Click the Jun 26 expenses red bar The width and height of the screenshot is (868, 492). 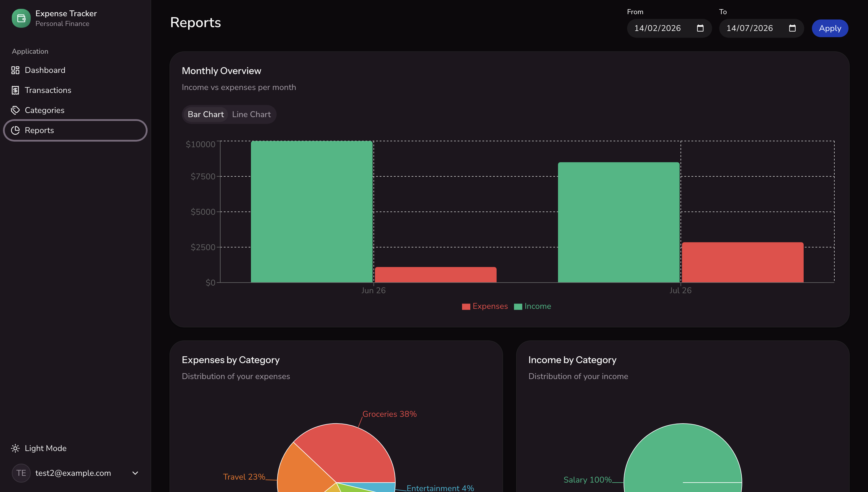pyautogui.click(x=435, y=275)
